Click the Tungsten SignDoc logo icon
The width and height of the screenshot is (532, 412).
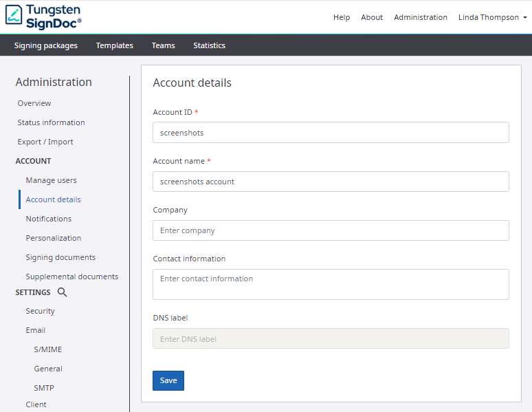(x=14, y=15)
